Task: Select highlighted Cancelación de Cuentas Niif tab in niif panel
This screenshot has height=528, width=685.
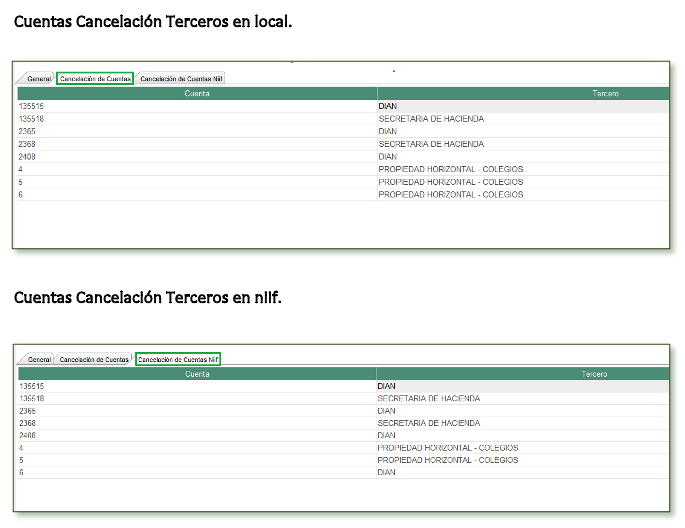Action: pos(178,359)
